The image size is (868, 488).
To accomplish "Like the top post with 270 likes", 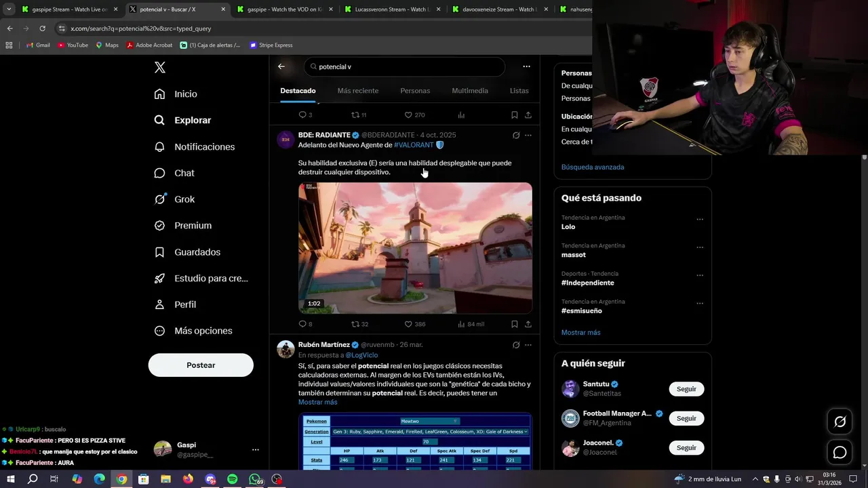I will 414,115.
